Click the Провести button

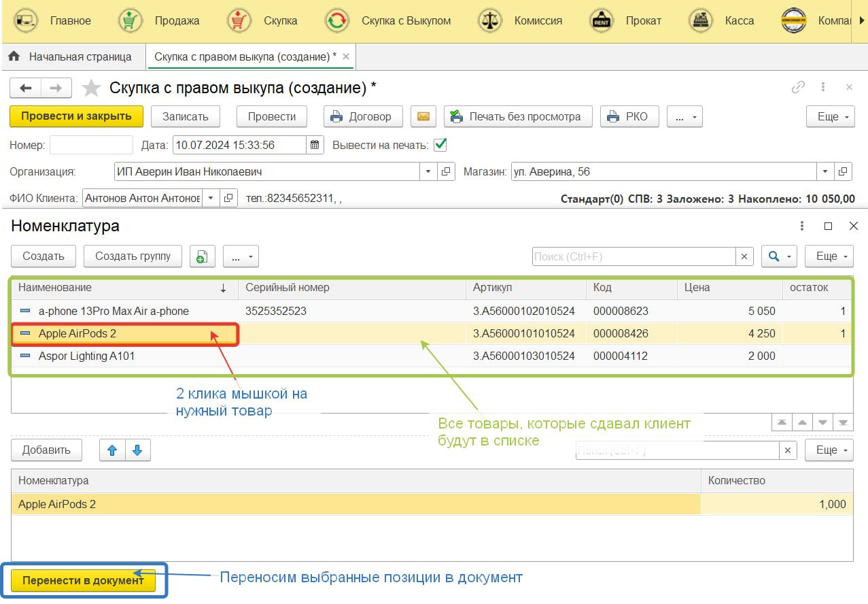click(272, 116)
